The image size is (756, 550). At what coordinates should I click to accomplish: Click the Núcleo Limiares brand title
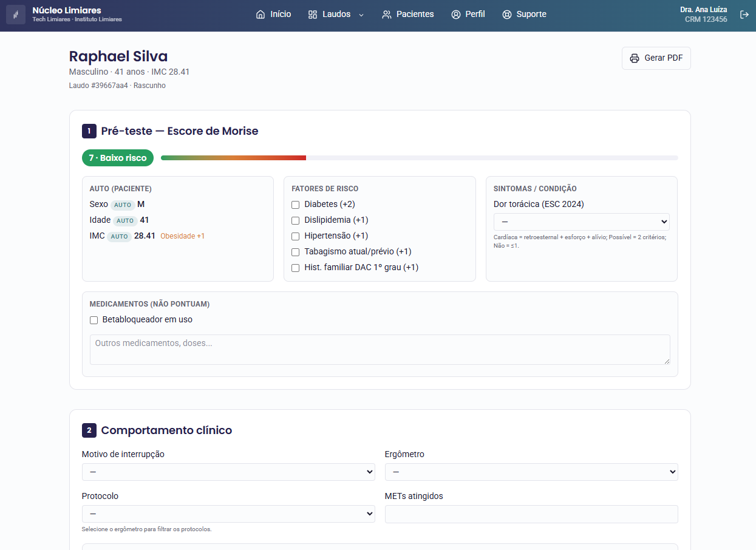pyautogui.click(x=67, y=10)
